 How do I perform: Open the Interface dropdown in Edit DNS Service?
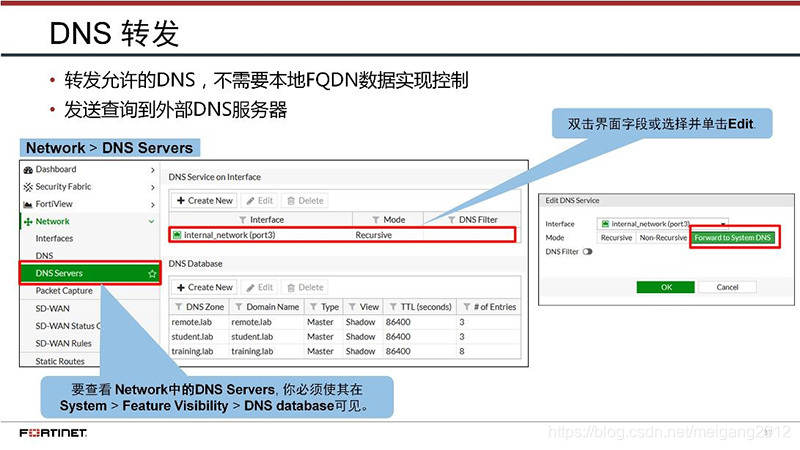point(662,224)
